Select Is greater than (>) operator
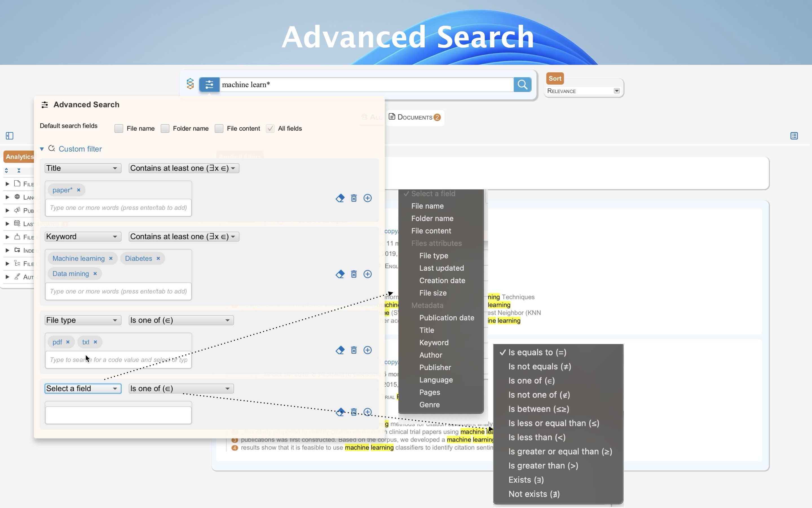Viewport: 812px width, 508px height. pos(543,466)
